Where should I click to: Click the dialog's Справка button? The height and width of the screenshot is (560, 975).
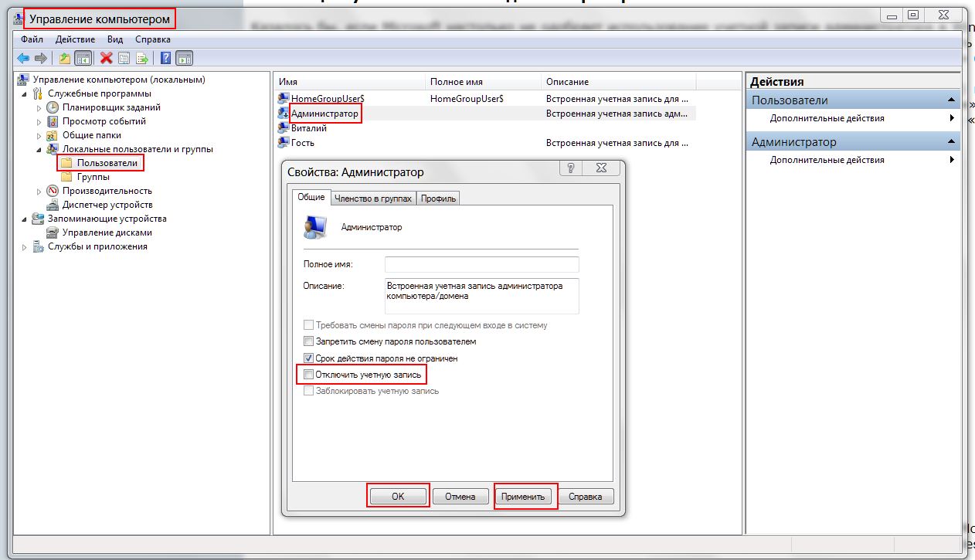point(586,496)
